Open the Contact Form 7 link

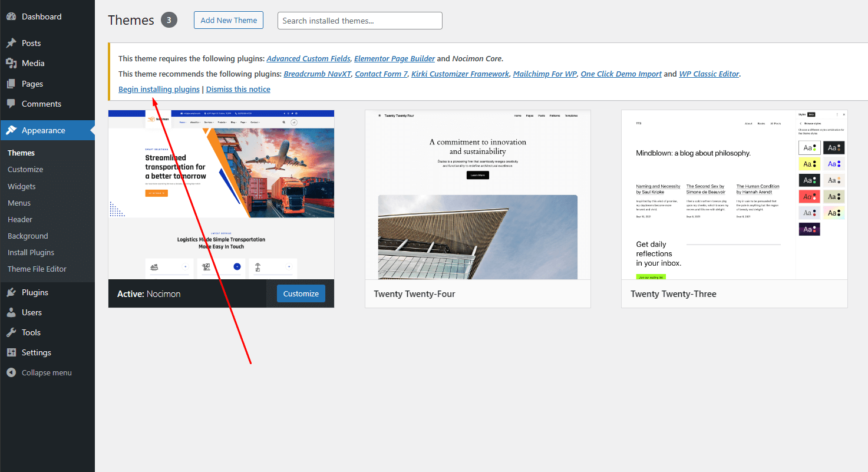pos(381,74)
